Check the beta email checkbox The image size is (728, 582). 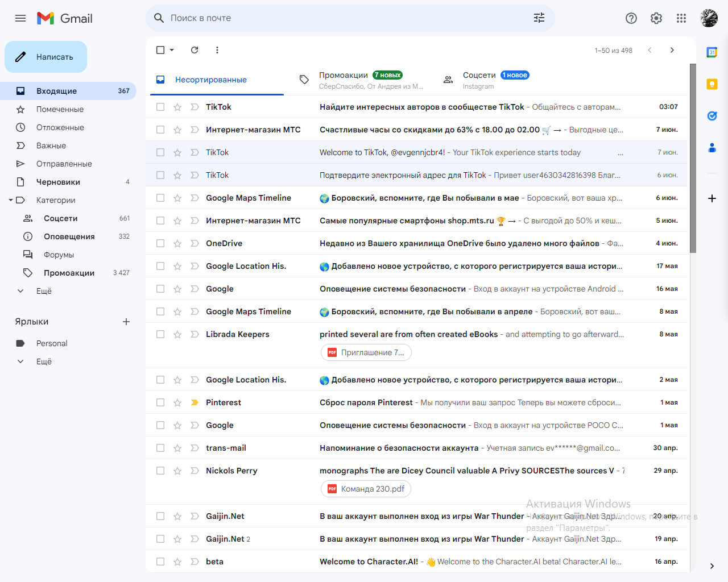click(160, 562)
